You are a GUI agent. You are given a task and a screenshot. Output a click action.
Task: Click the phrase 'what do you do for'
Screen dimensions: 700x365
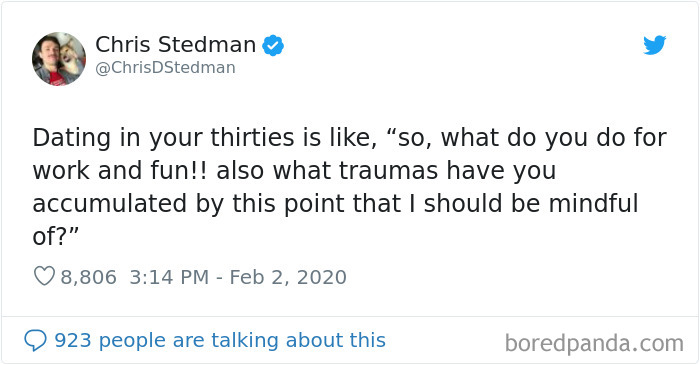coord(554,138)
